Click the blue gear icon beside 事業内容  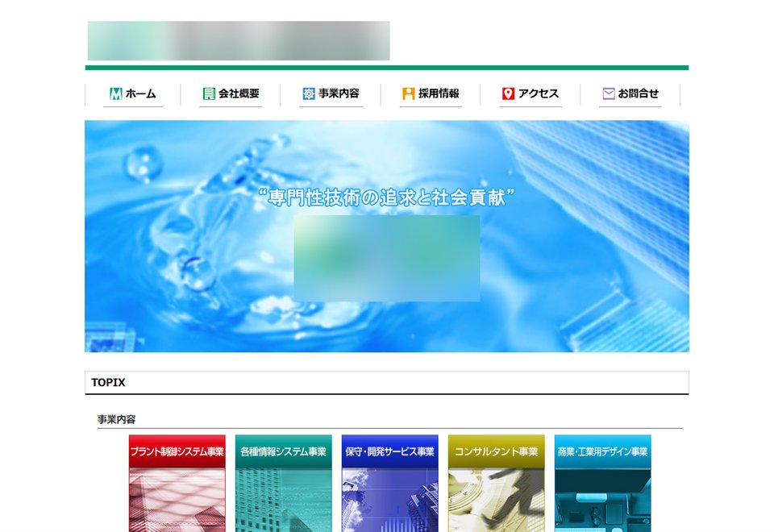click(309, 94)
